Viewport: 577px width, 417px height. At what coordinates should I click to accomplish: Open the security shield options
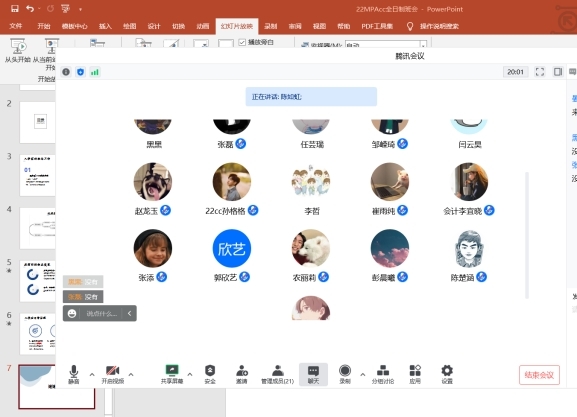coord(210,374)
